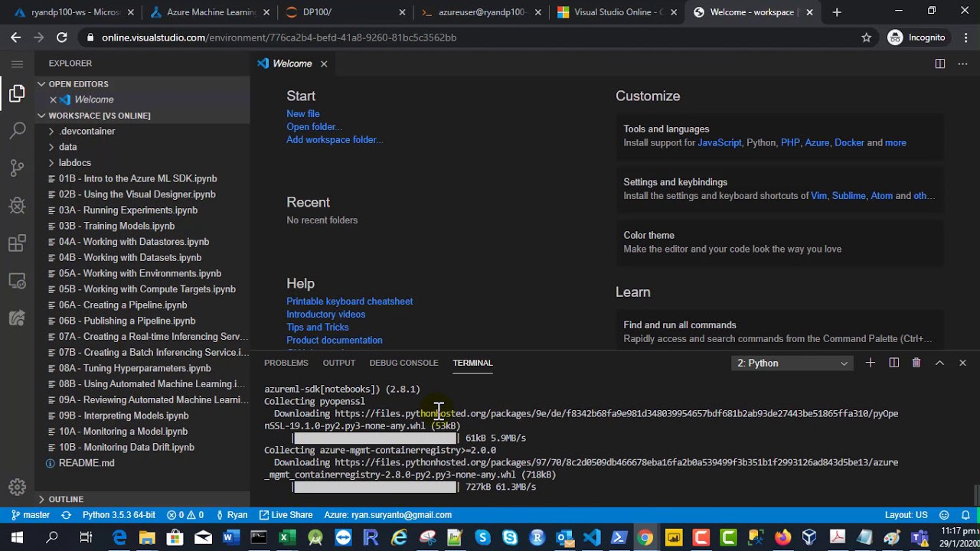Click the Open folder... link

pos(313,127)
